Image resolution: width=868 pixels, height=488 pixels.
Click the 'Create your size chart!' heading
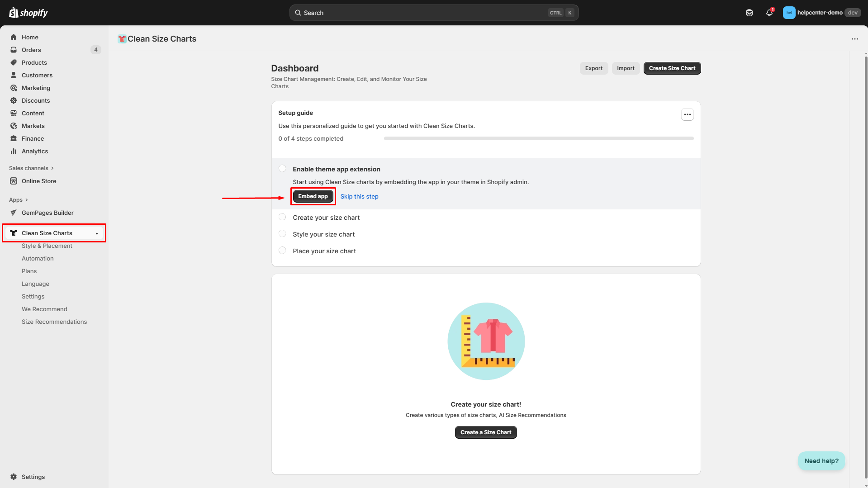click(486, 404)
